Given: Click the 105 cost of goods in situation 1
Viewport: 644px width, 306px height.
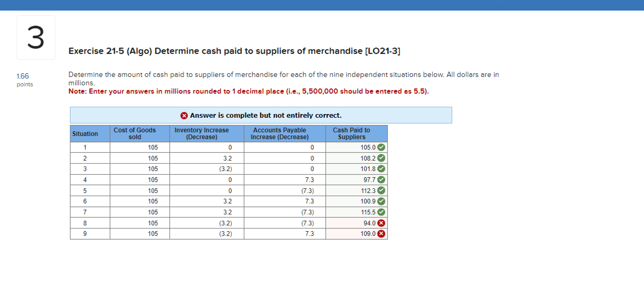Looking at the screenshot, I should pyautogui.click(x=153, y=147).
